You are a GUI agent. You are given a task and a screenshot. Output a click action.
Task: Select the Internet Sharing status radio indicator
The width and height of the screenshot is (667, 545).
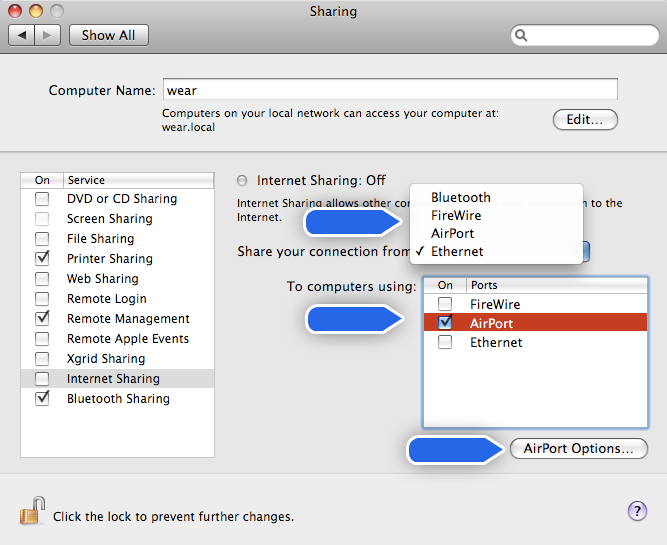pyautogui.click(x=243, y=181)
